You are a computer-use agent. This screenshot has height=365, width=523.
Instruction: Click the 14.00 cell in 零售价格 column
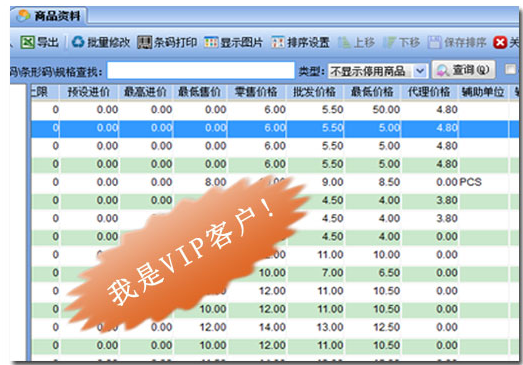pyautogui.click(x=256, y=327)
